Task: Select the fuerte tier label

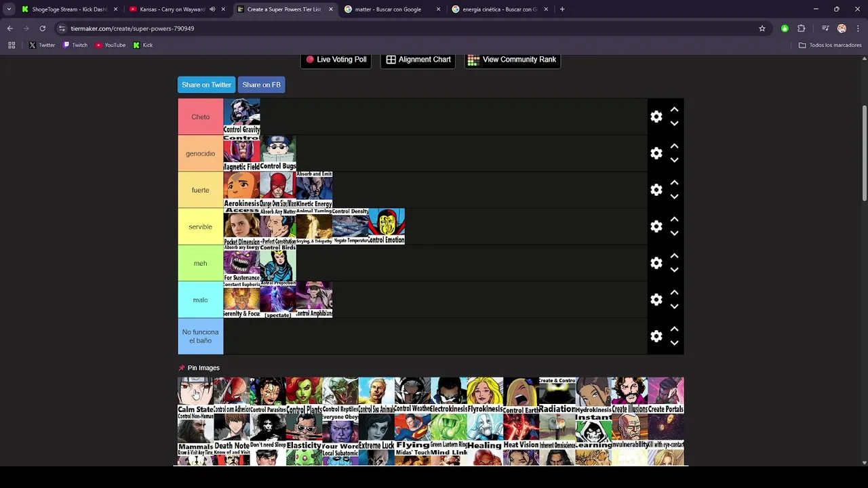Action: tap(200, 190)
